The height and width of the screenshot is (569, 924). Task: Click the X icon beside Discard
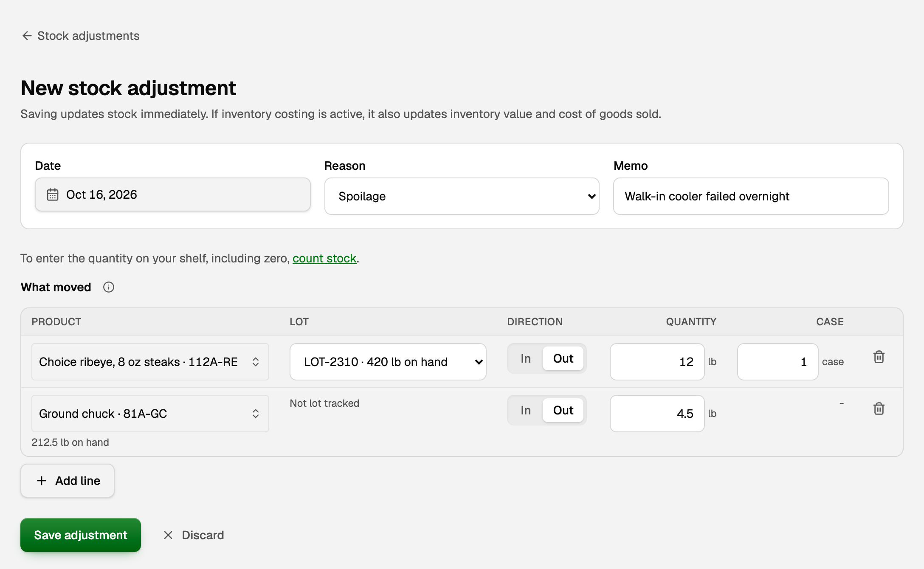click(x=168, y=535)
